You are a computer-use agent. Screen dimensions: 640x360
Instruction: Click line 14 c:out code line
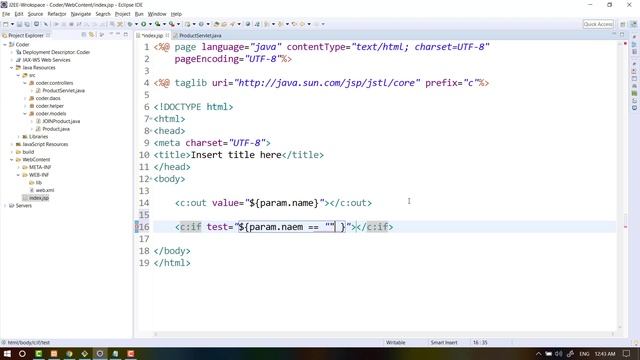click(273, 203)
